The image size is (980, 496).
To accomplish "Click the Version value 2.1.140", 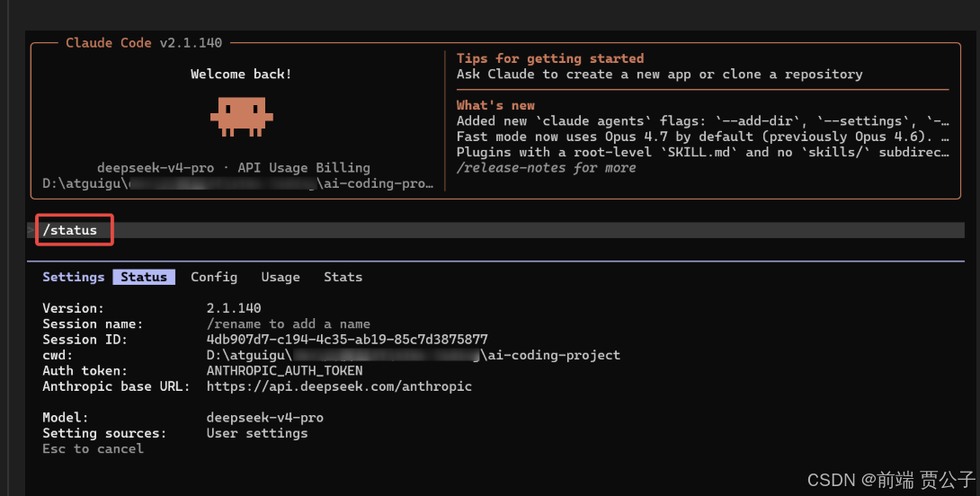I will tap(234, 308).
